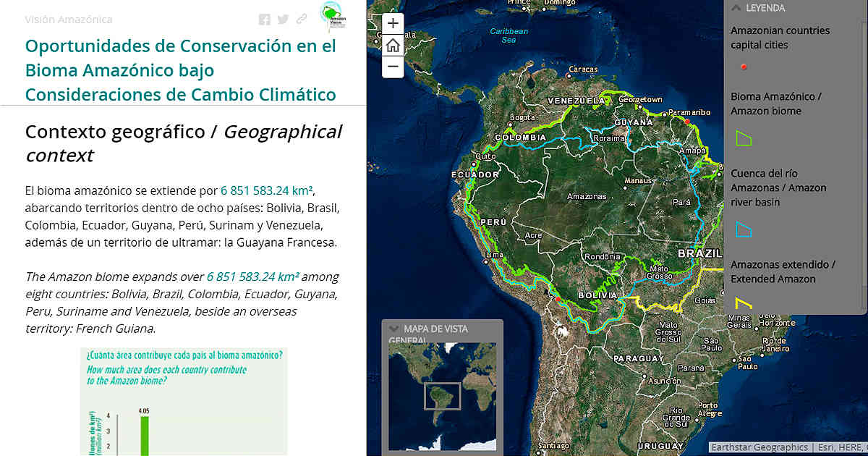Click the extent rectangle in the overview map
868x456 pixels.
[442, 396]
